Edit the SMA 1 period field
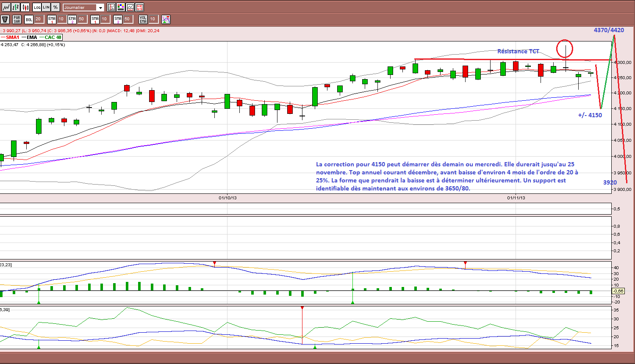The height and width of the screenshot is (364, 635). (105, 19)
